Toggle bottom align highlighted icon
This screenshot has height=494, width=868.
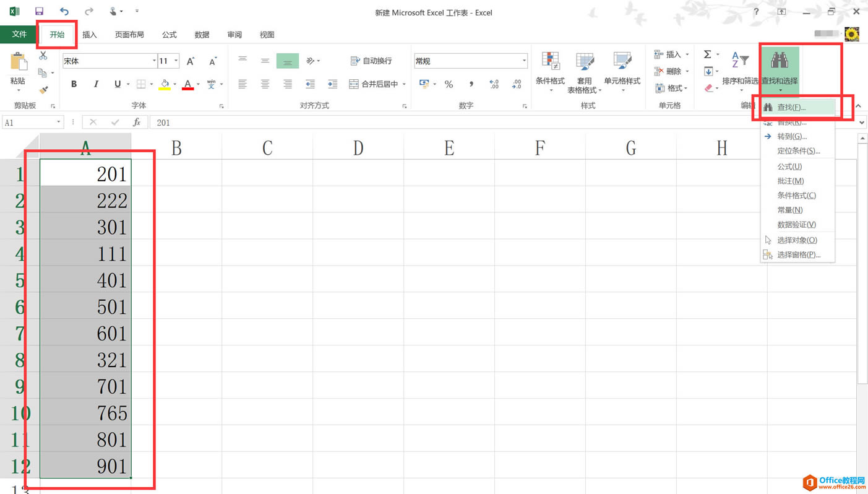[x=288, y=61]
